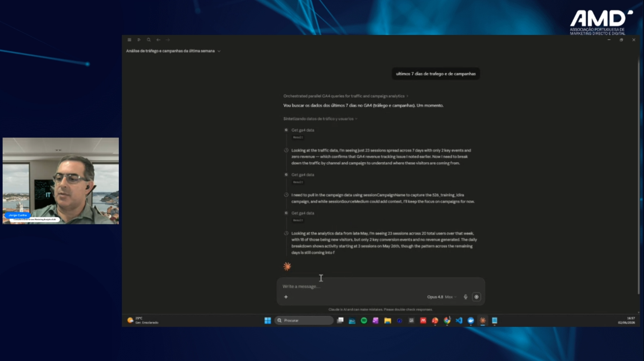Open the plus attachment menu in composer
Viewport: 644px width, 361px height.
(x=286, y=297)
